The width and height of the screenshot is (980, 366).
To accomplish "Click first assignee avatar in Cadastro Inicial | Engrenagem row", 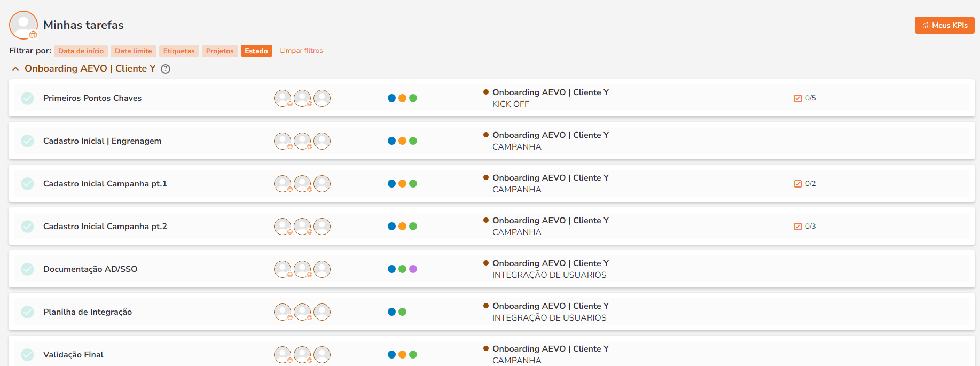I will 283,141.
